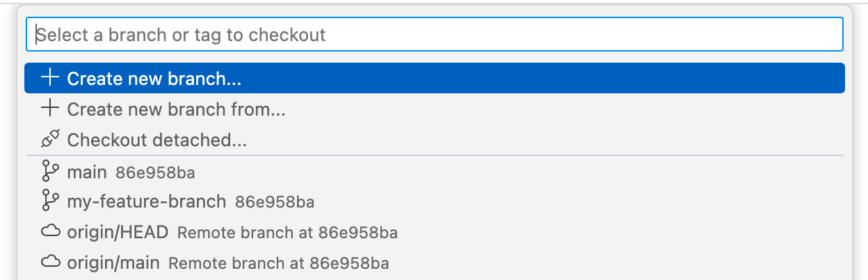Focus the branch or tag search box

click(434, 34)
